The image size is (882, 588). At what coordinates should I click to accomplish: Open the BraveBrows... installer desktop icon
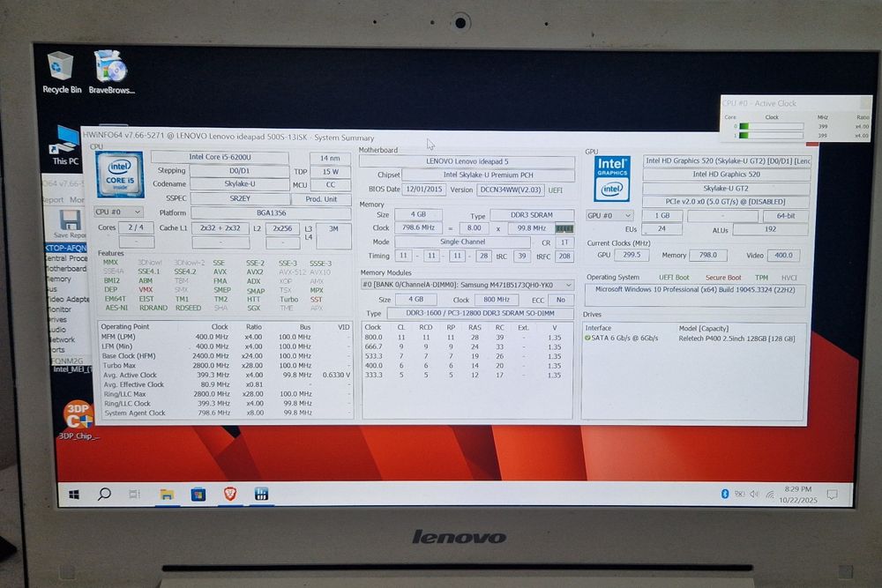111,72
